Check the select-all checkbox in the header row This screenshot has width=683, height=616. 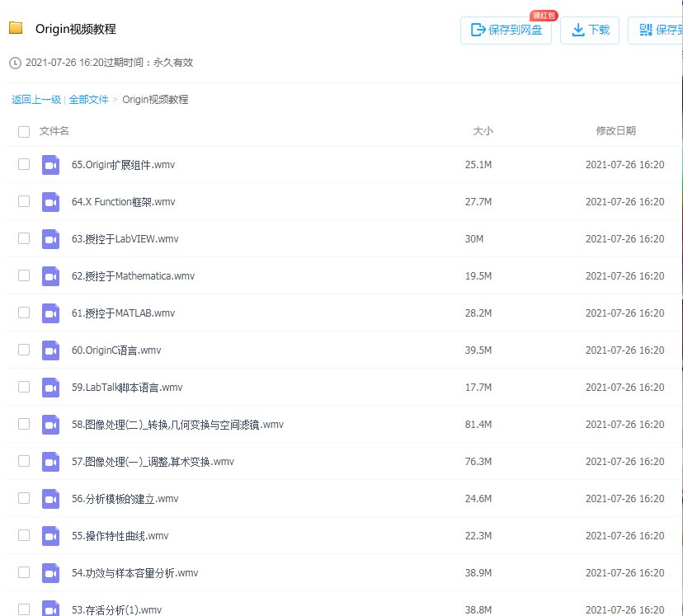click(23, 131)
